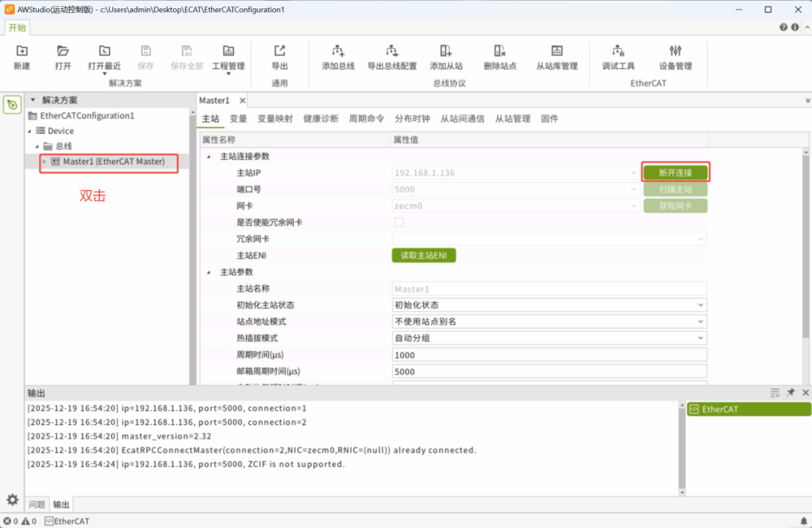Click the 保存 (Save) icon
The height and width of the screenshot is (528, 812).
tap(146, 51)
